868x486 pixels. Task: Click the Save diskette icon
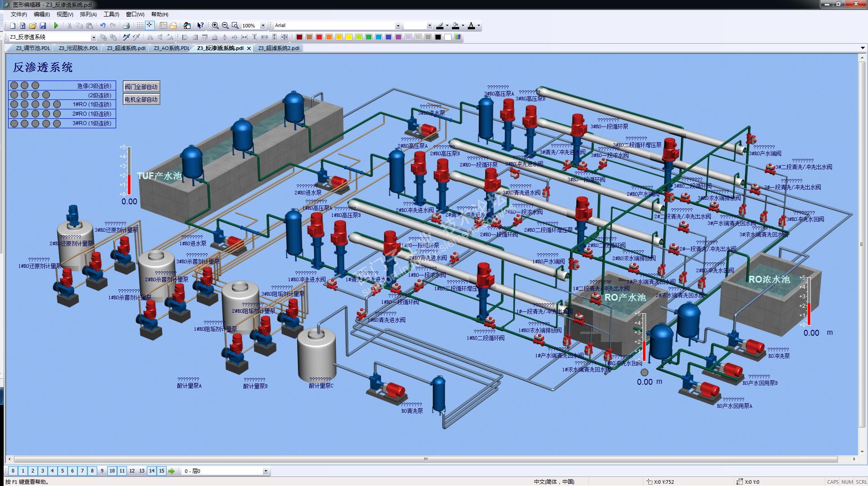point(43,26)
